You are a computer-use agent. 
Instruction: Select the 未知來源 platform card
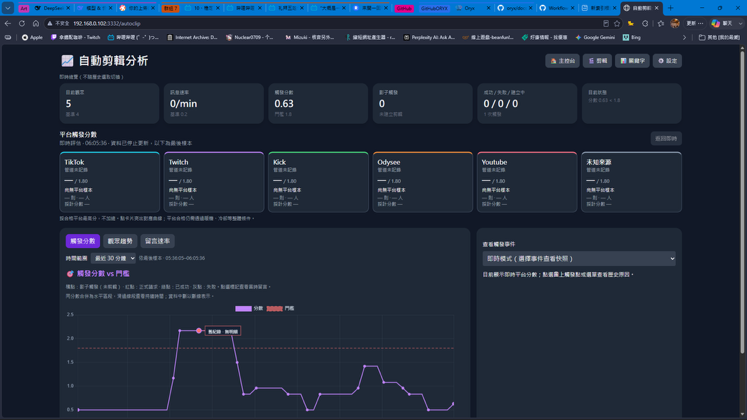[x=631, y=182]
